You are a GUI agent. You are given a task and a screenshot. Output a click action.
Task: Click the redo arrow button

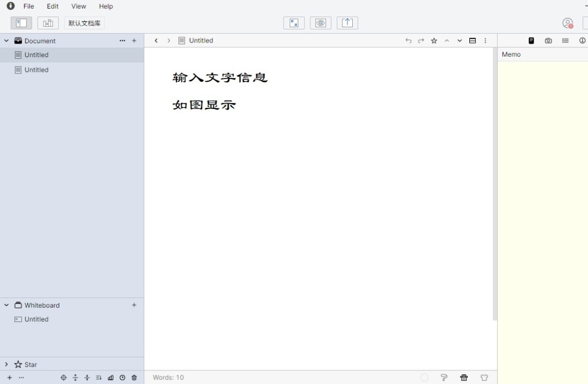(x=421, y=40)
